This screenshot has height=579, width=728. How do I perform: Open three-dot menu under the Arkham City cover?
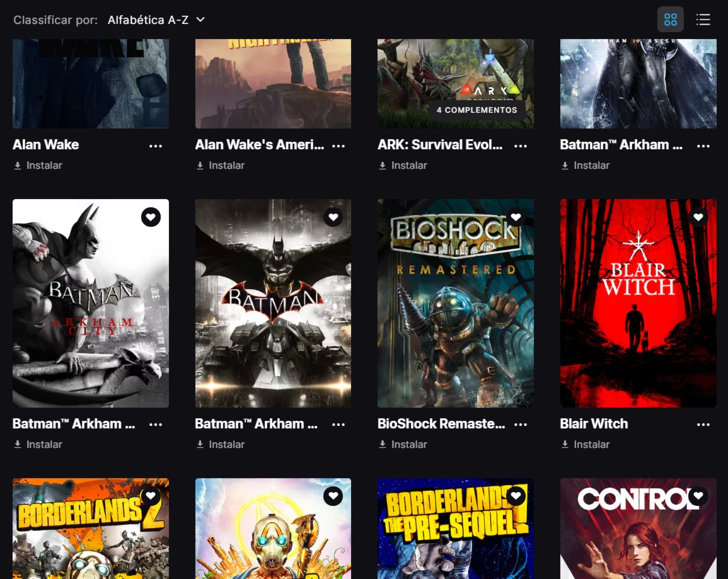click(156, 424)
